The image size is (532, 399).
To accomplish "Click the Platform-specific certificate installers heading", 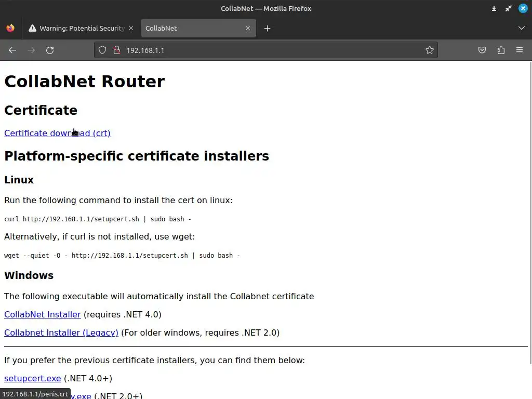I will tap(137, 156).
